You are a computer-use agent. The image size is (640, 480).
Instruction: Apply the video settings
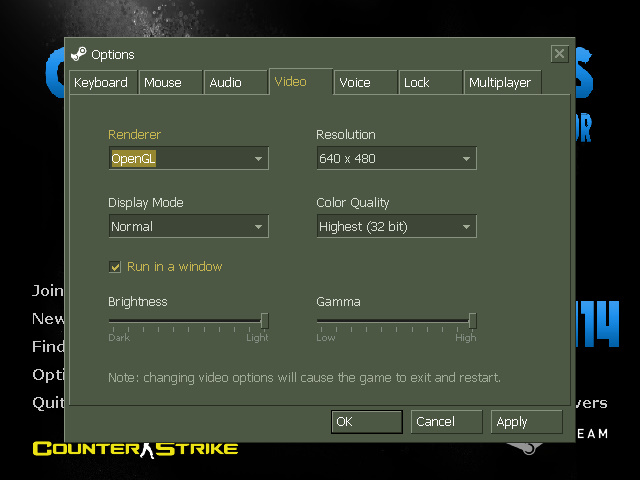[526, 422]
